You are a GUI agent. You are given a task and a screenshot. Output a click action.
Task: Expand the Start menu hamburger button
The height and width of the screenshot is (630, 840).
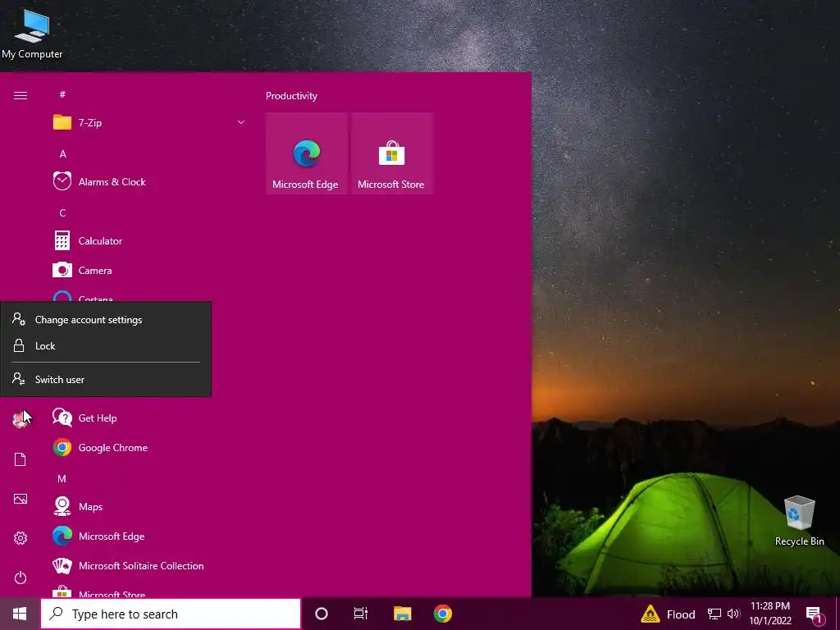click(x=21, y=95)
